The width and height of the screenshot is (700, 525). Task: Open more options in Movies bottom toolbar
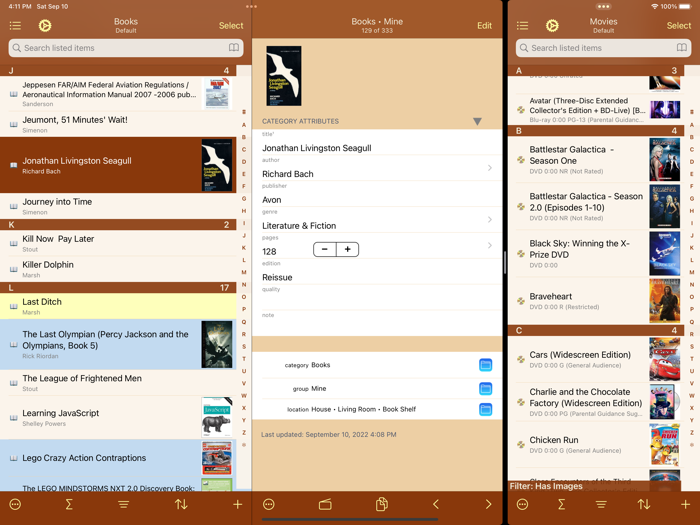522,504
